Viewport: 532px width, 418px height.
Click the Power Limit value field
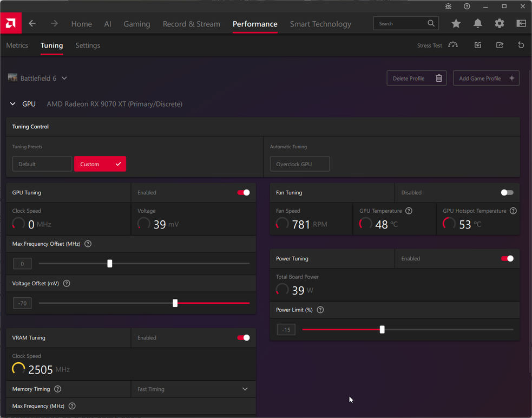point(286,330)
